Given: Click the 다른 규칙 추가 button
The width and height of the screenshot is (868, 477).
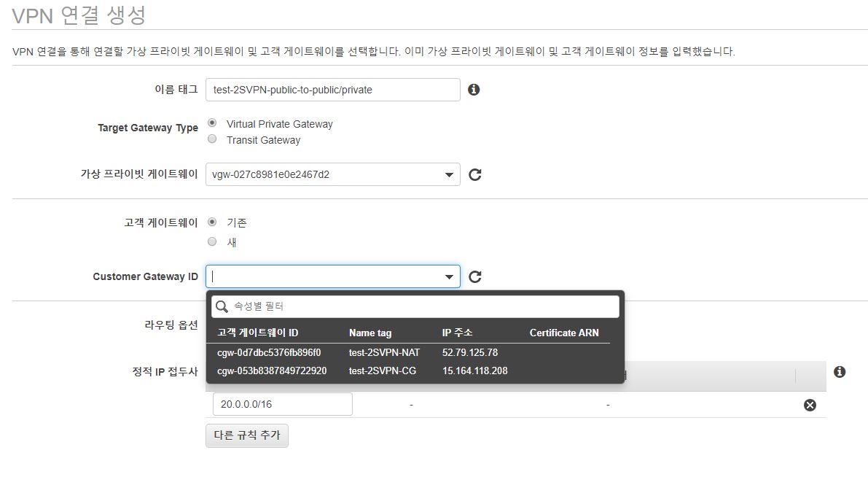Looking at the screenshot, I should 247,435.
